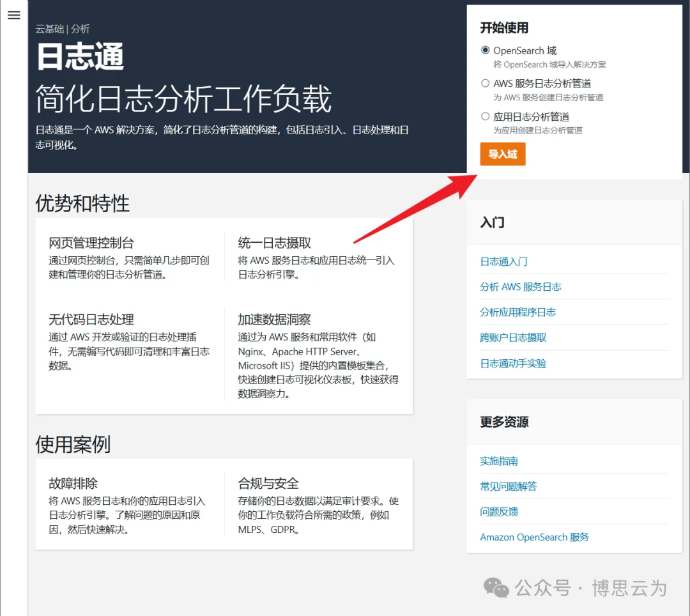This screenshot has height=616, width=690.
Task: Click the 优势和特性 section heading
Action: [82, 204]
